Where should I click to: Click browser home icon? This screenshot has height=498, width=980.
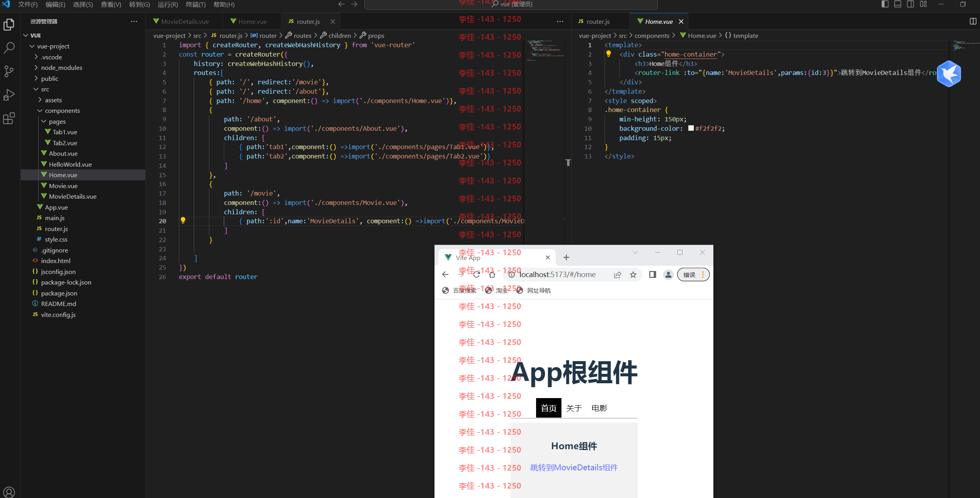tap(492, 274)
